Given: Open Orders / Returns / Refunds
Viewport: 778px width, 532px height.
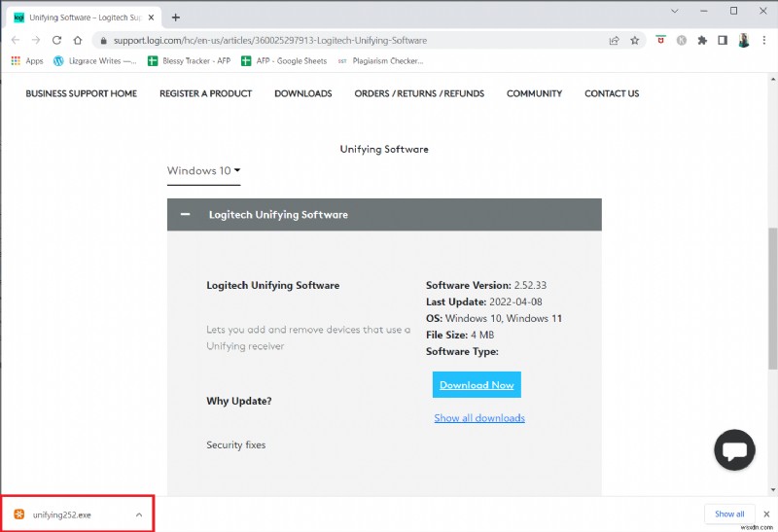Looking at the screenshot, I should tap(419, 93).
